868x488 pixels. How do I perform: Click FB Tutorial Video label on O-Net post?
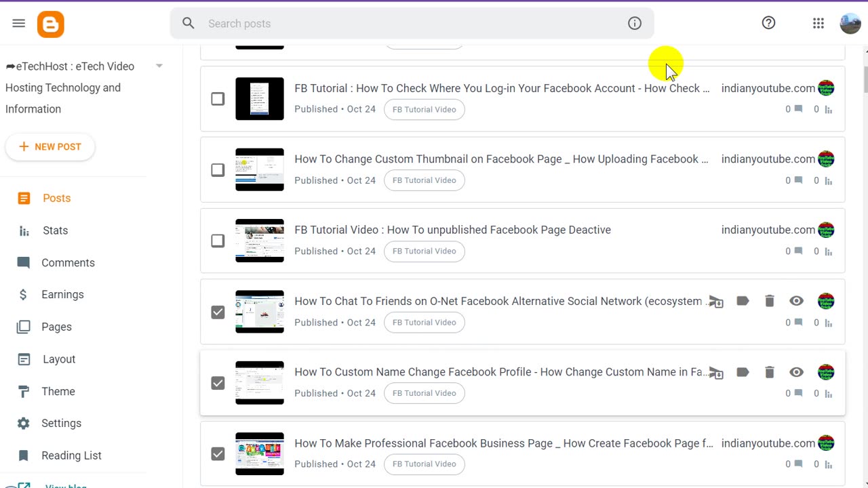[x=425, y=323]
